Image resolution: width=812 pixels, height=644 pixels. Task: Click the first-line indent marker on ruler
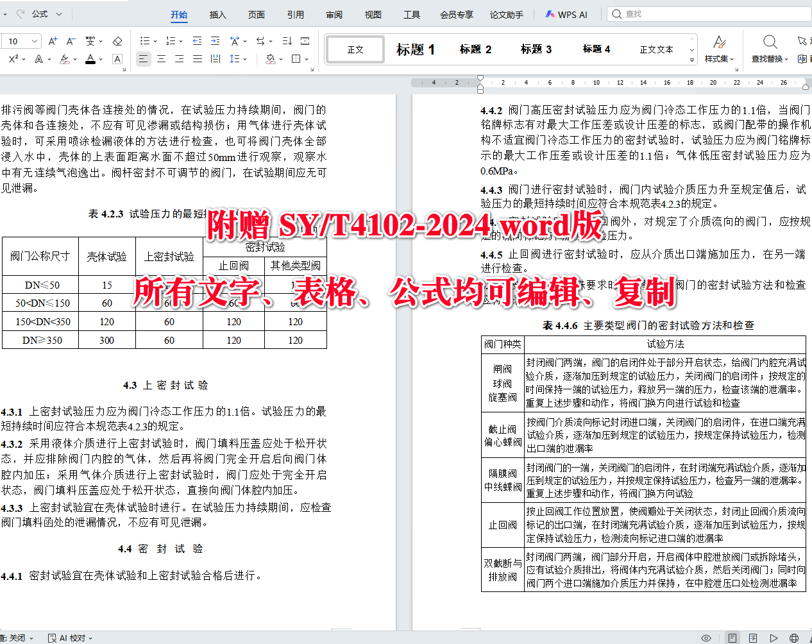click(480, 78)
